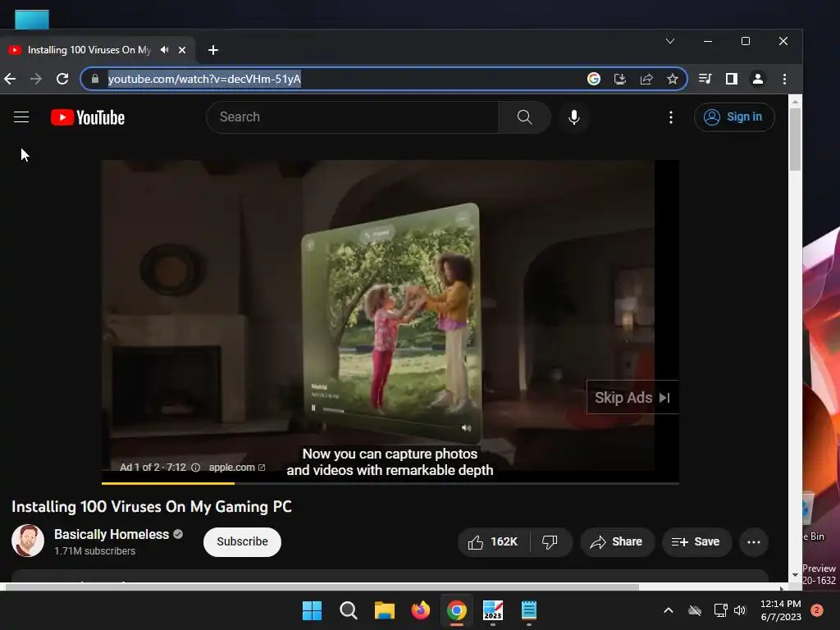This screenshot has height=630, width=840.
Task: Click the video ad progress bar
Action: click(390, 483)
